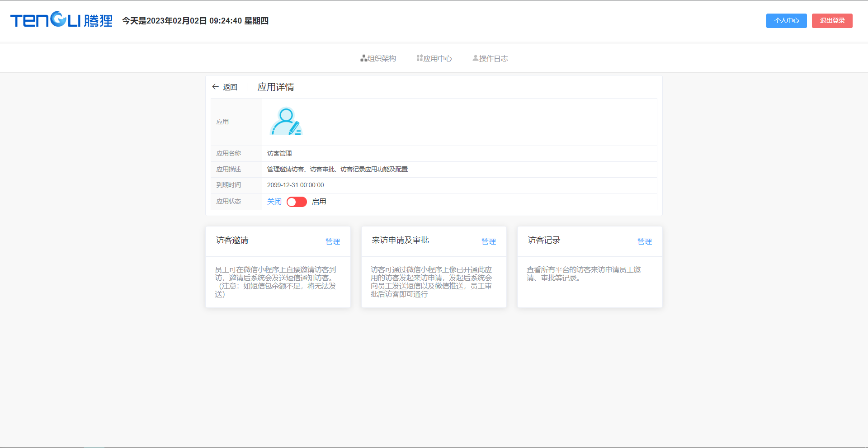Click the app name value 访客管理
Image resolution: width=868 pixels, height=448 pixels.
click(279, 154)
